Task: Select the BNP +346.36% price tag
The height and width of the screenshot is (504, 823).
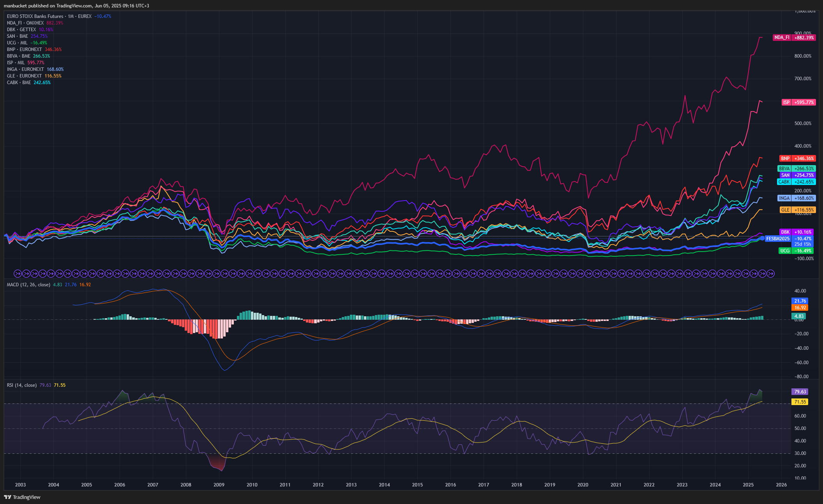Action: (798, 159)
